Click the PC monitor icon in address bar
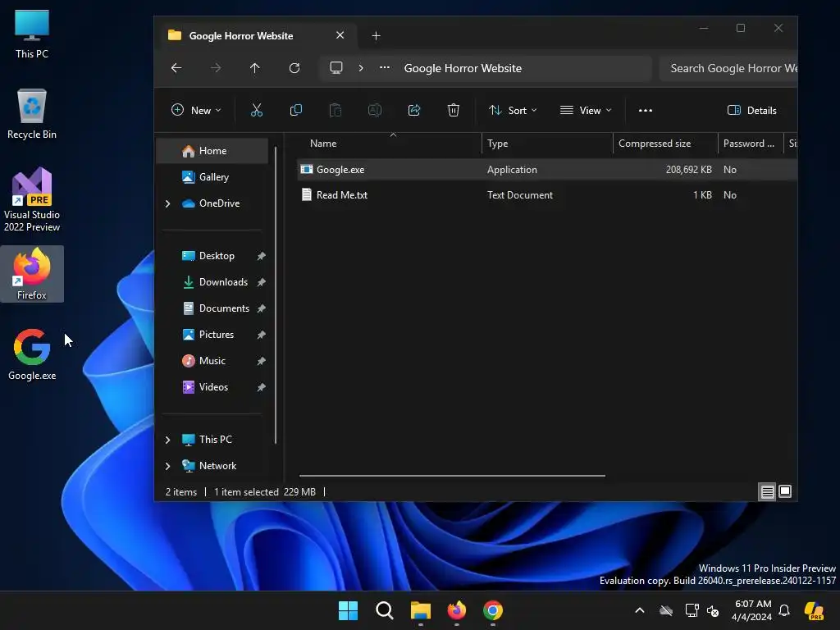The image size is (840, 630). 336,68
